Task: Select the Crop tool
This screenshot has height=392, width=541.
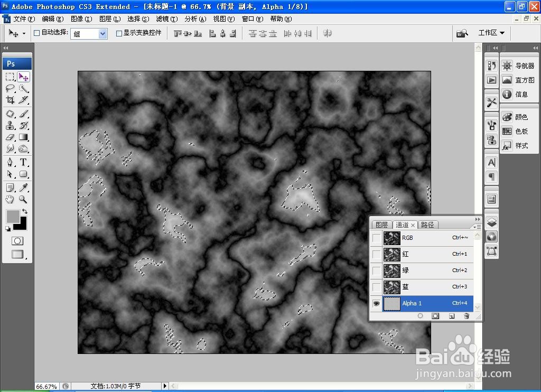Action: pos(10,100)
